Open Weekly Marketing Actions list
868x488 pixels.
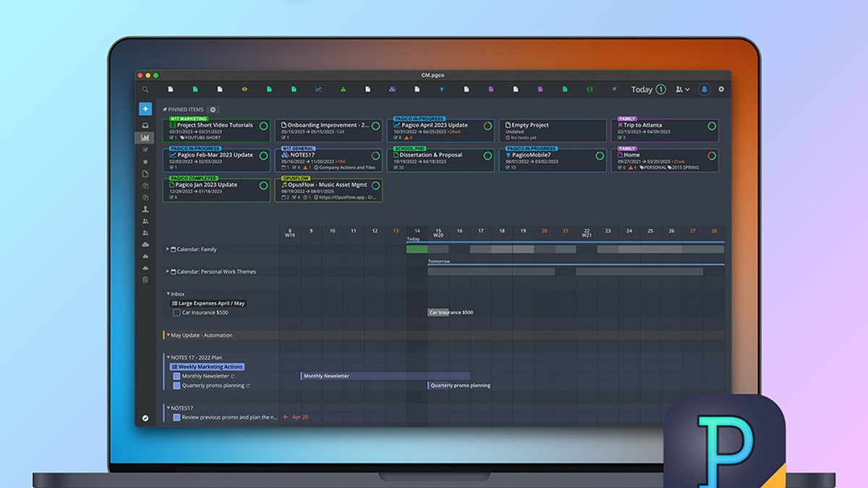click(x=208, y=367)
